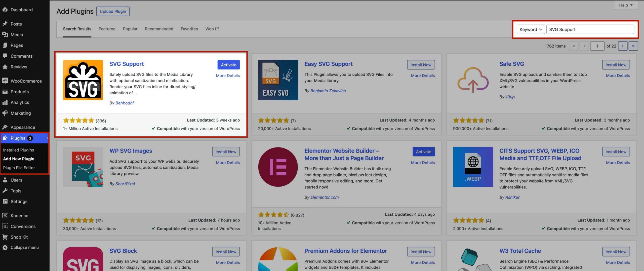Click the SVG Support plugin logo thumbnail

(83, 80)
